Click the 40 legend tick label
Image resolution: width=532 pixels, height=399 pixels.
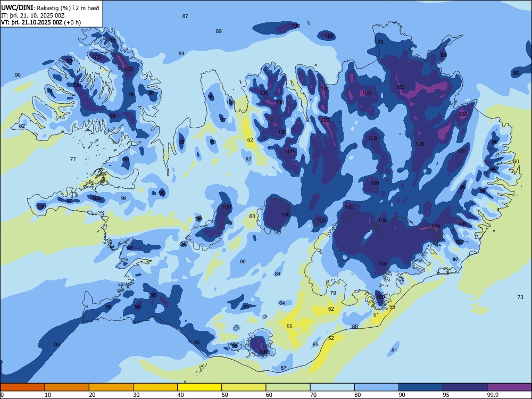click(x=181, y=395)
